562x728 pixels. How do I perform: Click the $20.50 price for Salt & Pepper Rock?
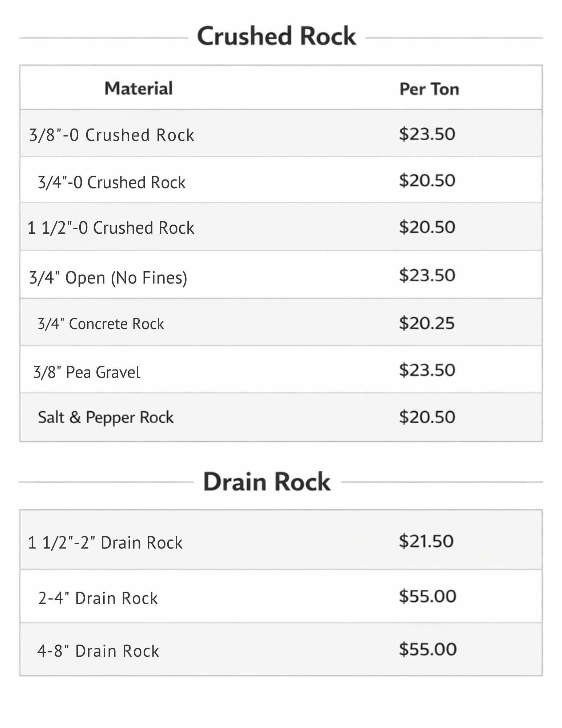pyautogui.click(x=427, y=417)
